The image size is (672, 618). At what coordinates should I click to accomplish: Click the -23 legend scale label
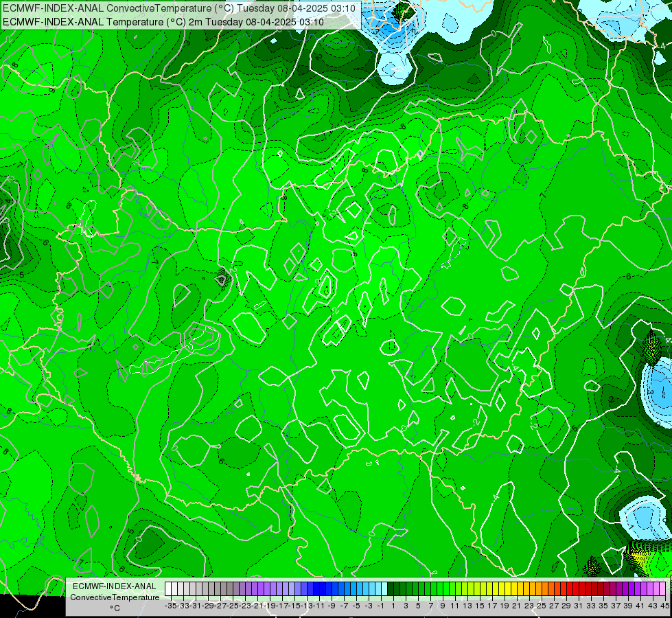pyautogui.click(x=246, y=606)
